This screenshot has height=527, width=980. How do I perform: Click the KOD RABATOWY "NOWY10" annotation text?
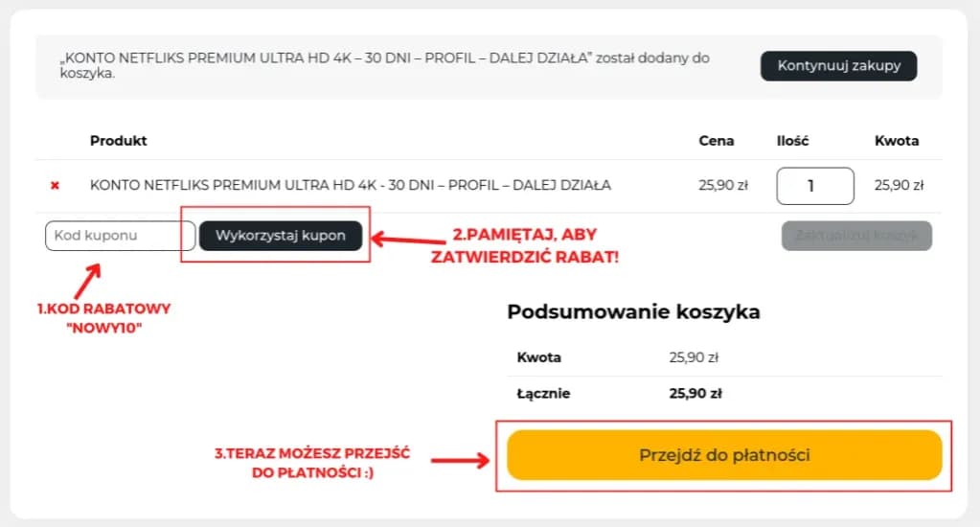[103, 318]
